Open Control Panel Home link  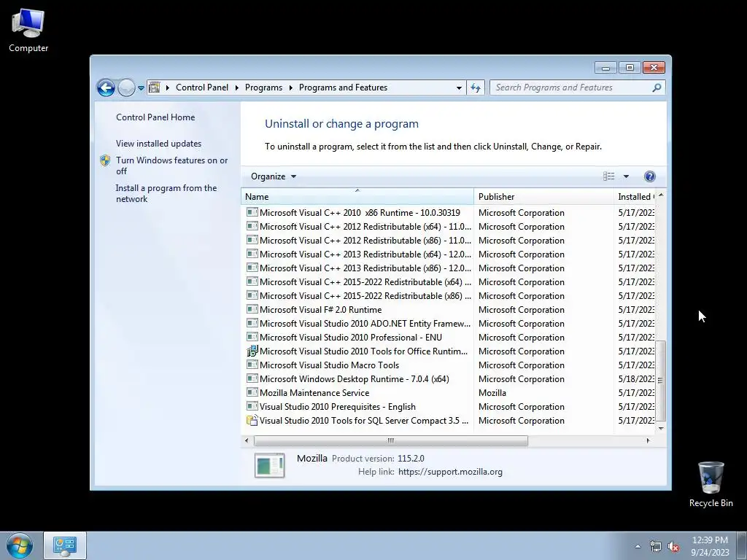click(155, 117)
